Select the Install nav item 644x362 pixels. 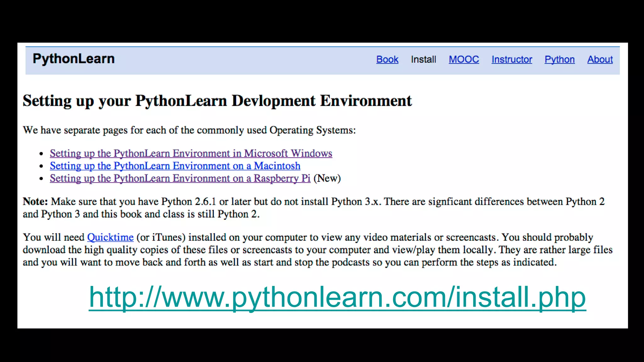pos(423,59)
